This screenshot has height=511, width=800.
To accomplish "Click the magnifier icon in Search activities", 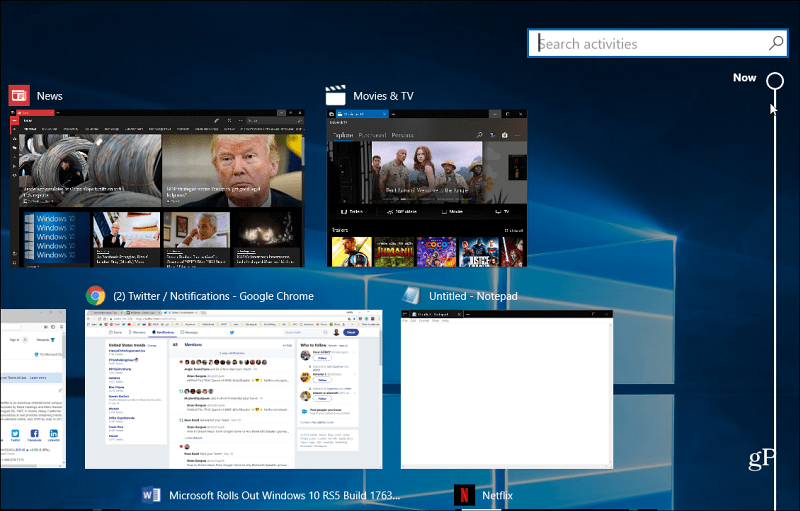I will 776,43.
